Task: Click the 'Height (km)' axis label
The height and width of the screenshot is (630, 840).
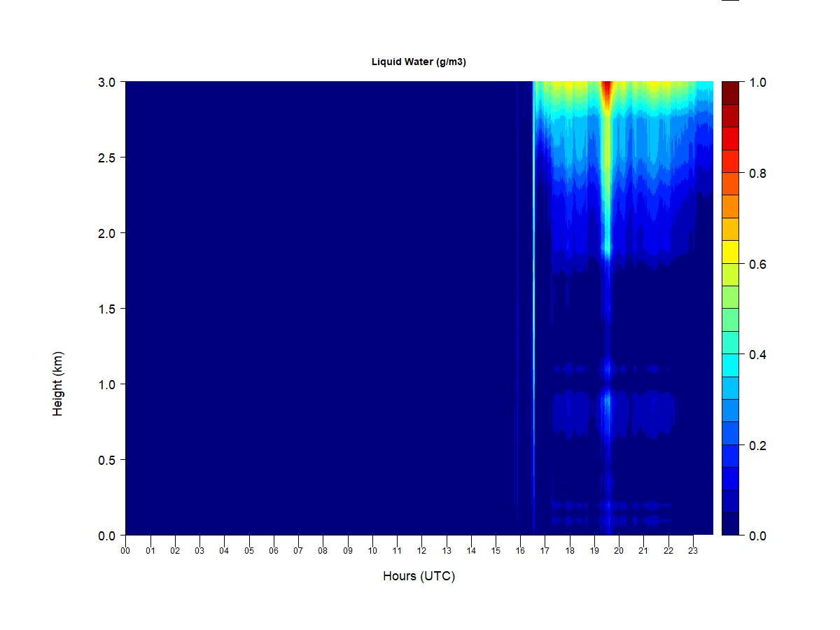Action: 58,384
